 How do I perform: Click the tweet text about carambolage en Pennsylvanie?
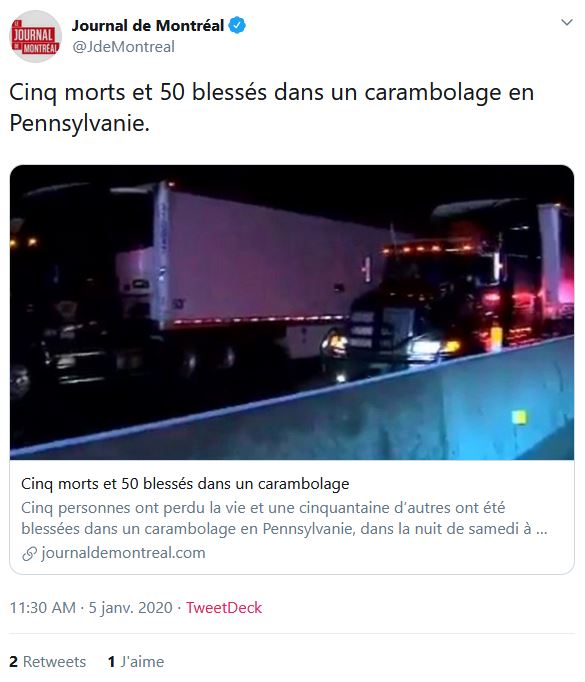(x=272, y=107)
